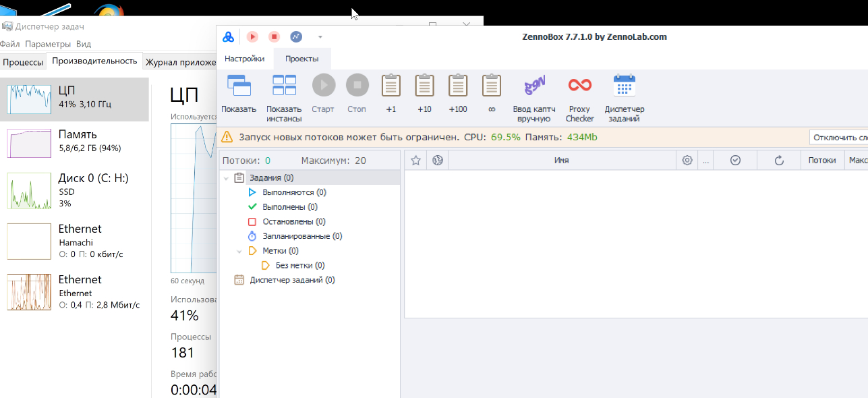Click the CPU value 69.5% in warning bar
Viewport: 868px width, 398px height.
pyautogui.click(x=506, y=137)
